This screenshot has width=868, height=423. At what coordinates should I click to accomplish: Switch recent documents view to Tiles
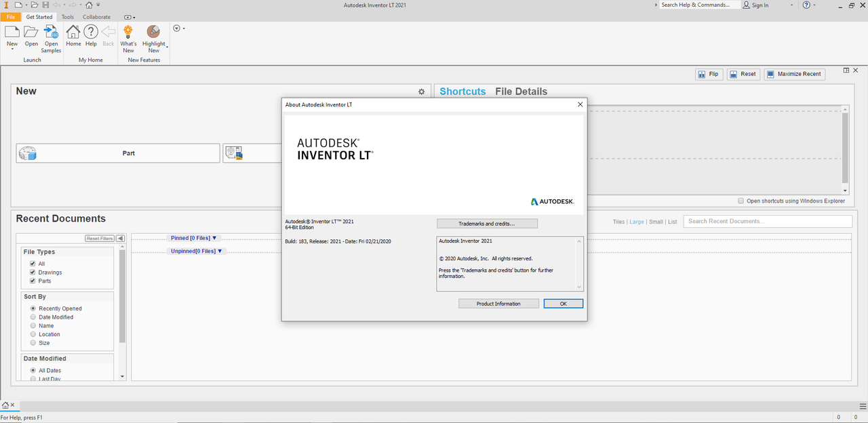(618, 222)
